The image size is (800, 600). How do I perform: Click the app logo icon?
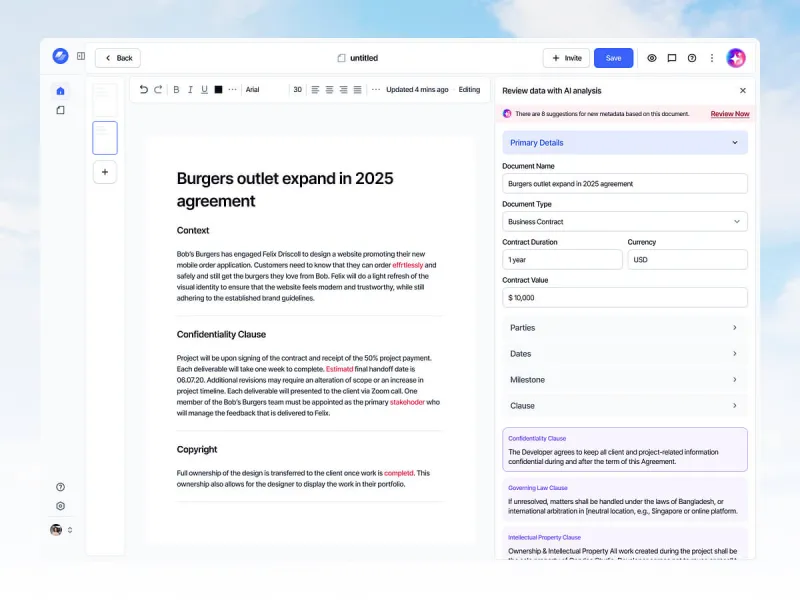tap(60, 56)
